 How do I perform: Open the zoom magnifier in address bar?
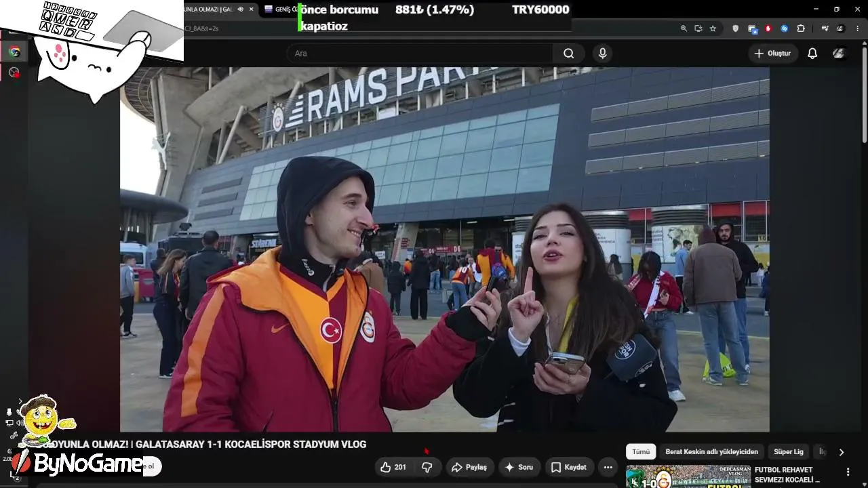pyautogui.click(x=684, y=28)
